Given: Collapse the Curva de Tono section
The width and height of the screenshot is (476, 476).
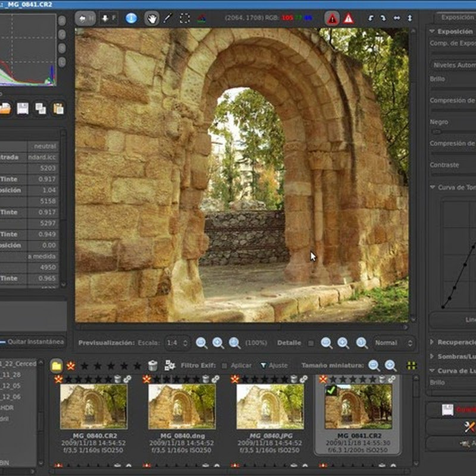Looking at the screenshot, I should pyautogui.click(x=452, y=187).
